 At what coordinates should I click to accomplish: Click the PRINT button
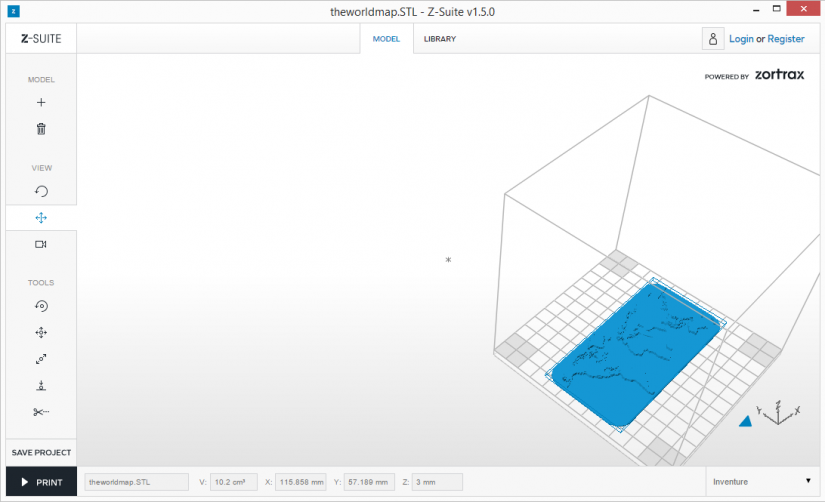(x=42, y=482)
